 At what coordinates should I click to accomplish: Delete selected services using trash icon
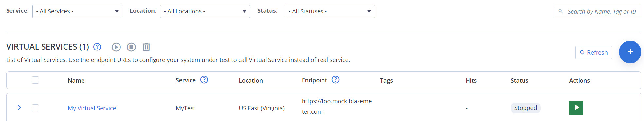coord(146,47)
